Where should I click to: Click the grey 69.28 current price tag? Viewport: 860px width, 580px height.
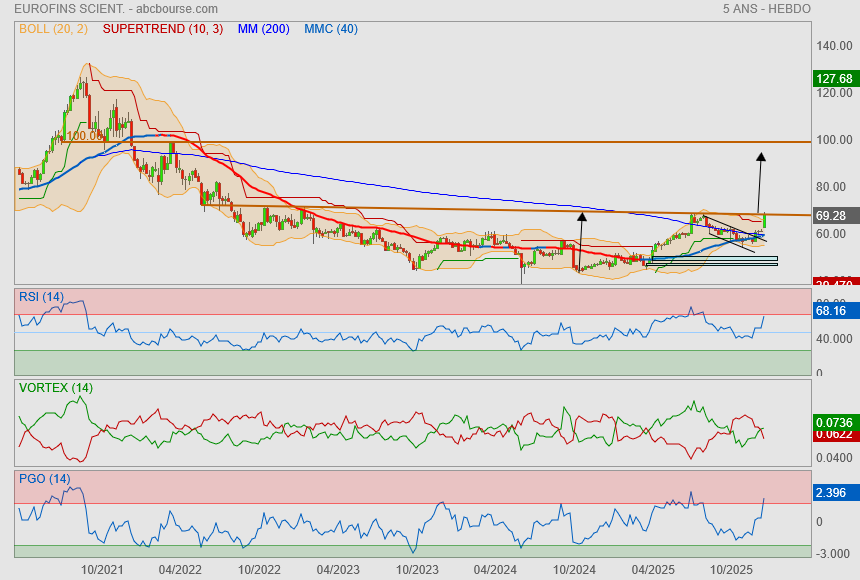(832, 216)
